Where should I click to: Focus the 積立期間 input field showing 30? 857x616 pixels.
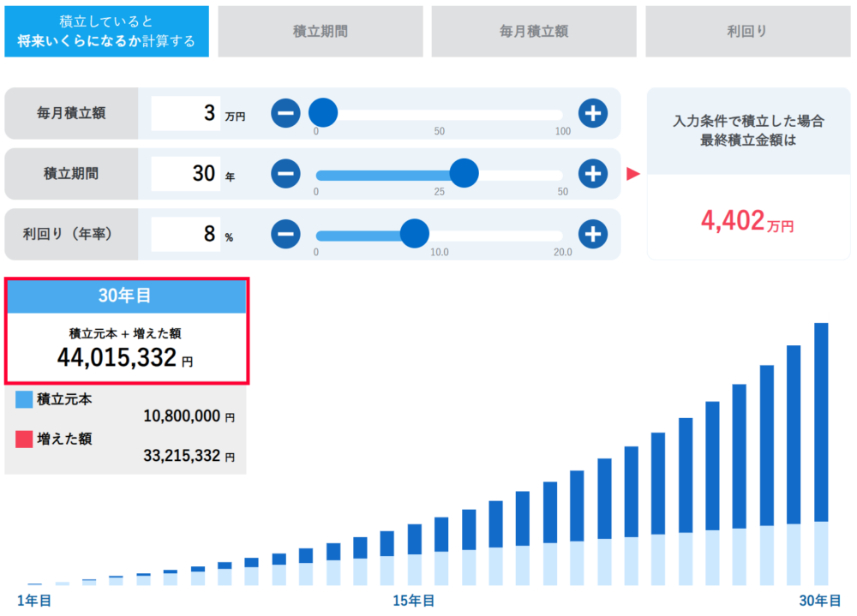coord(185,174)
